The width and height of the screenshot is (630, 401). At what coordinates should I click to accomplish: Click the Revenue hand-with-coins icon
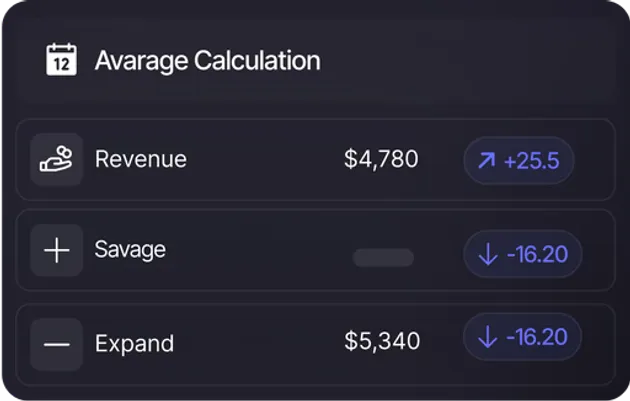point(56,160)
